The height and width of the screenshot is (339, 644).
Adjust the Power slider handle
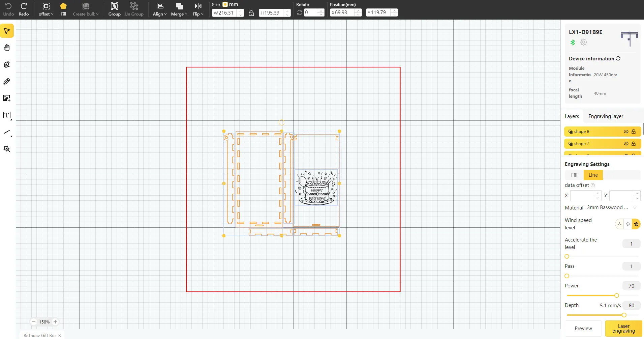coord(617,295)
